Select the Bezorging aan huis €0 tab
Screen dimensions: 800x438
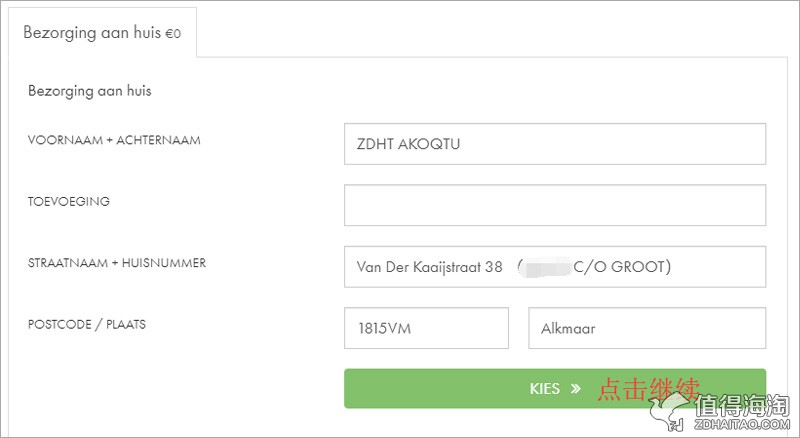click(x=102, y=33)
